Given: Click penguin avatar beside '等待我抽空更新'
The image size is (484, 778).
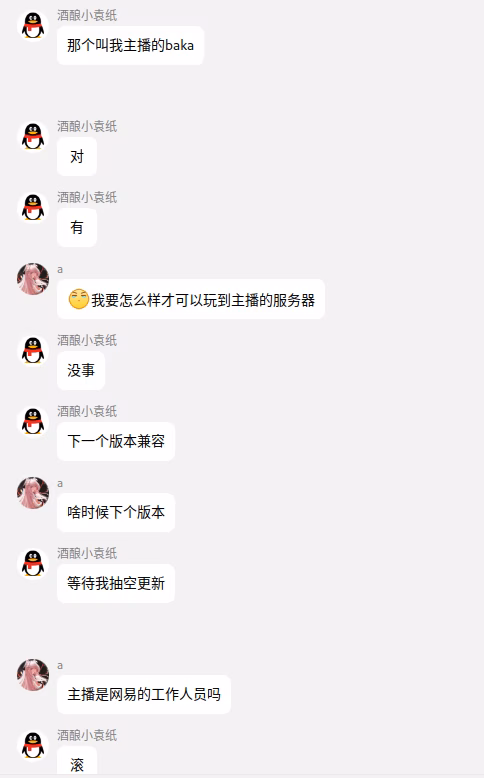Looking at the screenshot, I should tap(33, 564).
